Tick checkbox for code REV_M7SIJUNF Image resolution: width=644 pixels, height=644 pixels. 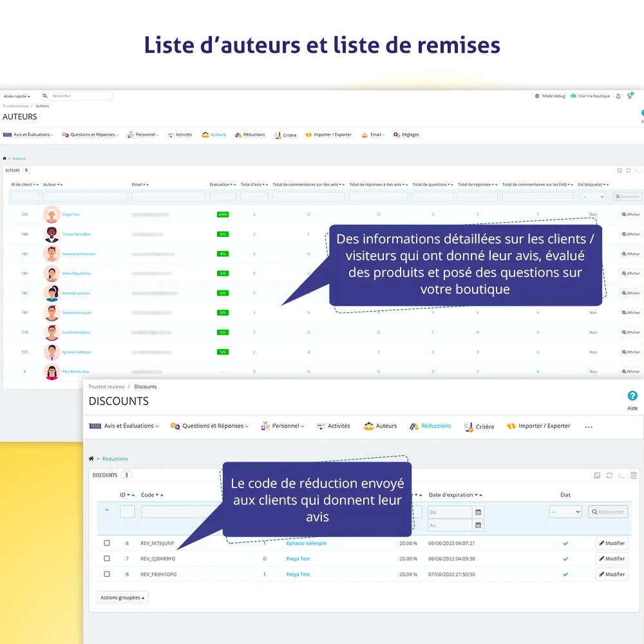[107, 543]
